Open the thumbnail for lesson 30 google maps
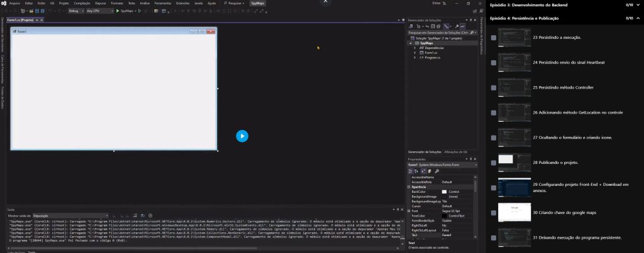Image resolution: width=644 pixels, height=253 pixels. click(x=514, y=212)
